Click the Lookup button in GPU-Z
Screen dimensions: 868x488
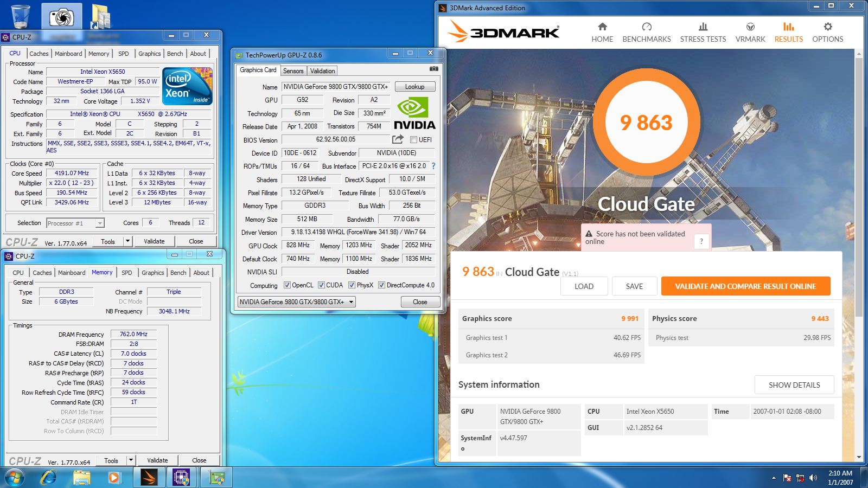tap(415, 87)
